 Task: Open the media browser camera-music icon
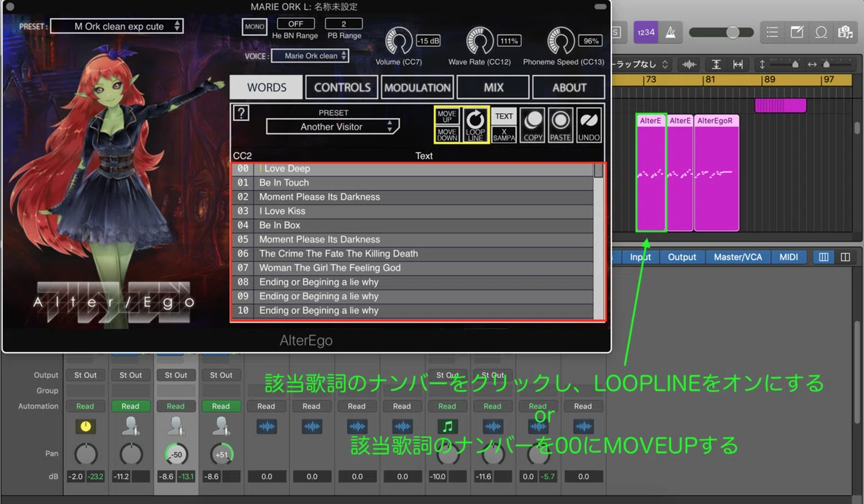click(x=845, y=32)
